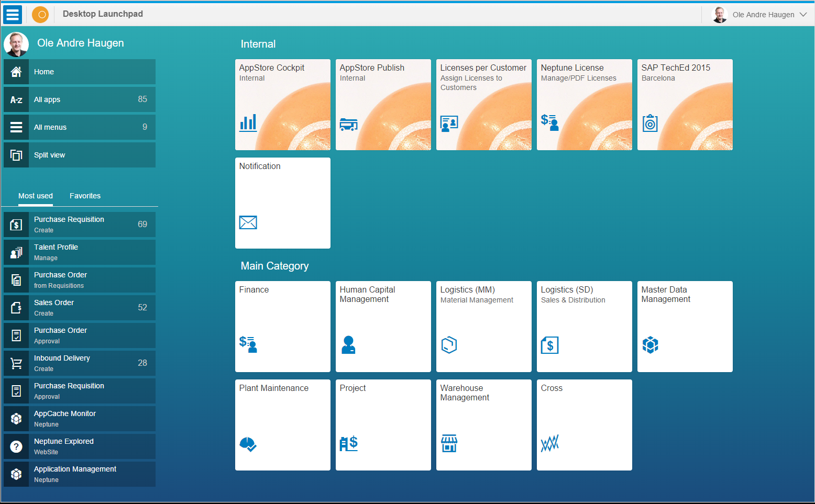Screen dimensions: 815x504
Task: Click the orange circle logo icon
Action: 40,15
